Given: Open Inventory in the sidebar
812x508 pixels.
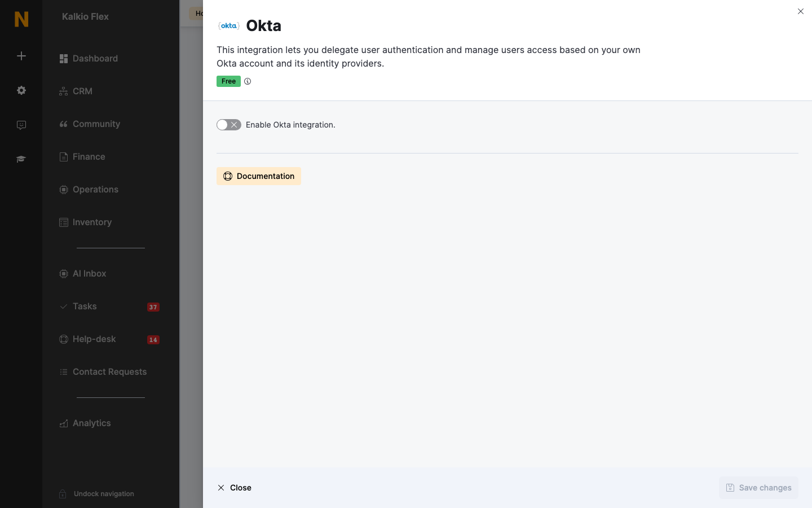Looking at the screenshot, I should coord(86,222).
